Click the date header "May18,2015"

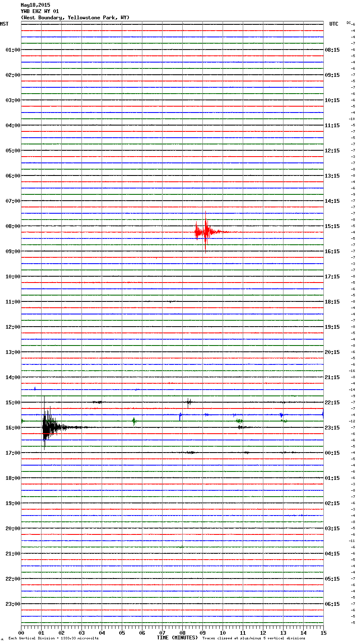tap(35, 5)
